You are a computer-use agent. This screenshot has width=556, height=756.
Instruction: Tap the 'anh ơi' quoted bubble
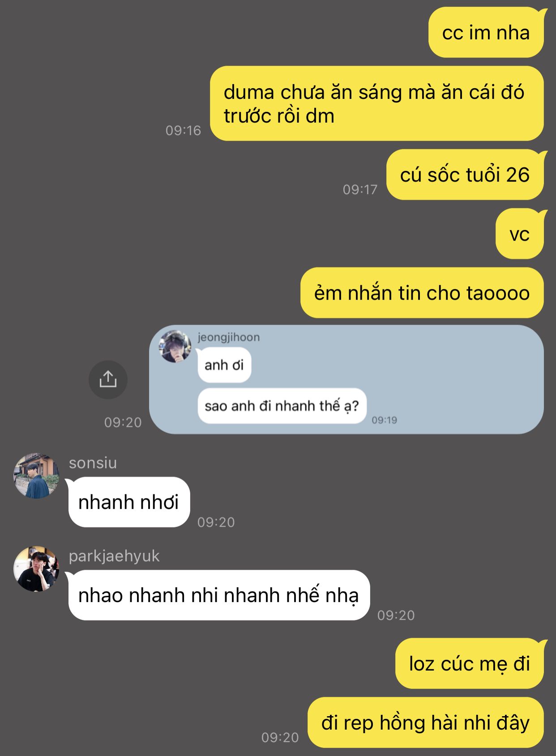[224, 365]
